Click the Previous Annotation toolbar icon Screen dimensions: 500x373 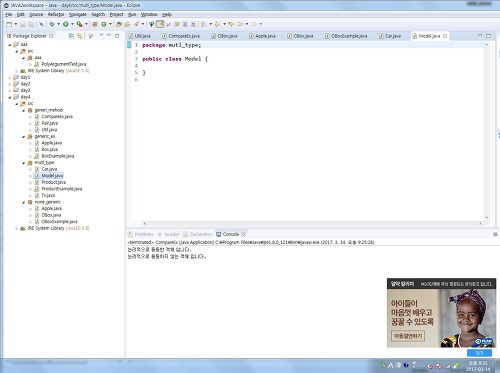click(217, 24)
